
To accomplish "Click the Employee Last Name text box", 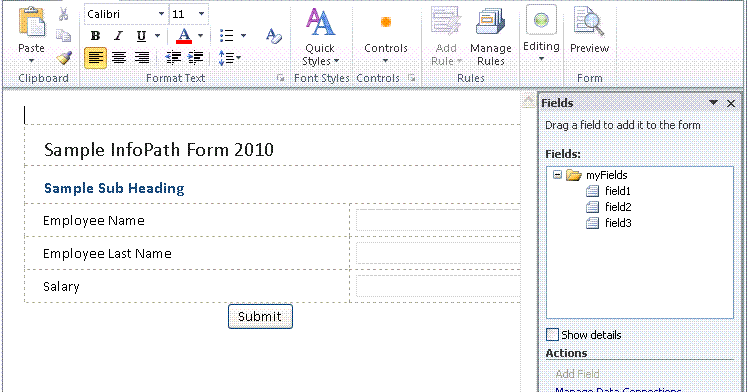I will (x=438, y=253).
